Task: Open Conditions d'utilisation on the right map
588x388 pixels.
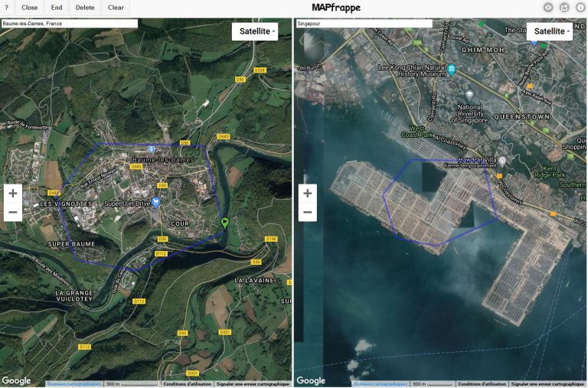Action: (x=482, y=384)
